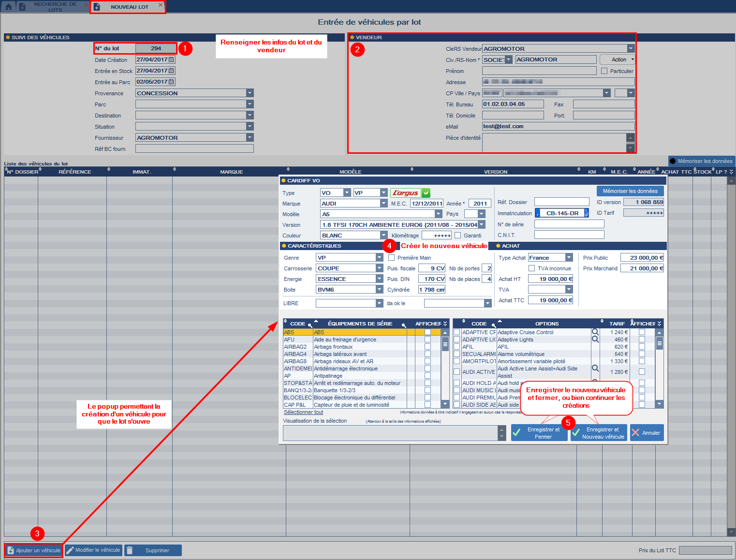The width and height of the screenshot is (736, 560).
Task: Open the Version dropdown
Action: pyautogui.click(x=481, y=225)
